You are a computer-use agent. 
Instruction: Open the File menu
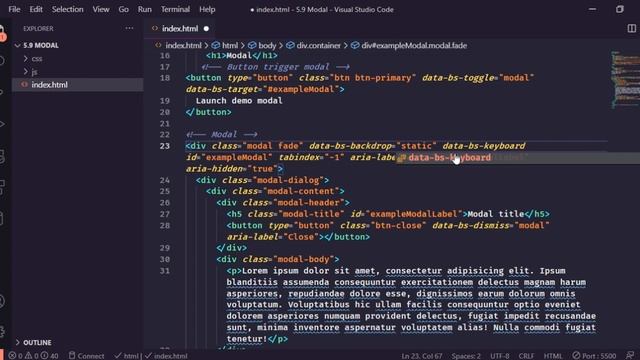click(14, 9)
